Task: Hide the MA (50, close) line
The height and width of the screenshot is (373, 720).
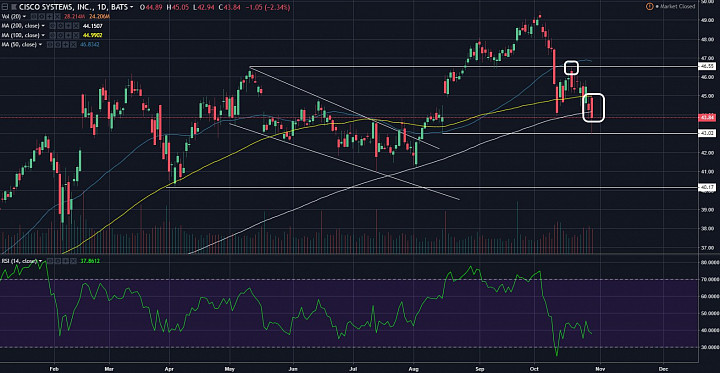Action: click(50, 45)
